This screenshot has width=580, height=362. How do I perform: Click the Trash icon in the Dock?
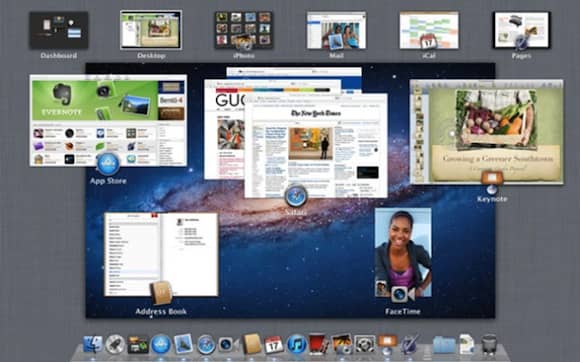[x=489, y=345]
